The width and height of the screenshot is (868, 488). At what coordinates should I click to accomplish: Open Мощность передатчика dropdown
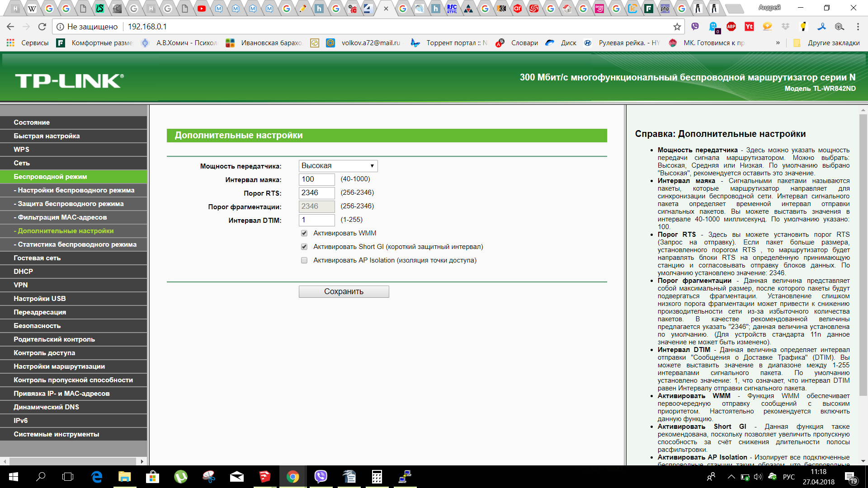coord(338,166)
